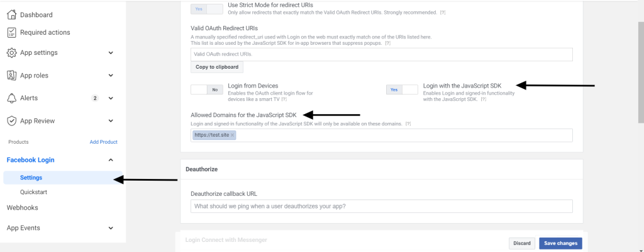Toggle Use Strict Mode for redirect URIs
This screenshot has height=252, width=644.
point(207,9)
